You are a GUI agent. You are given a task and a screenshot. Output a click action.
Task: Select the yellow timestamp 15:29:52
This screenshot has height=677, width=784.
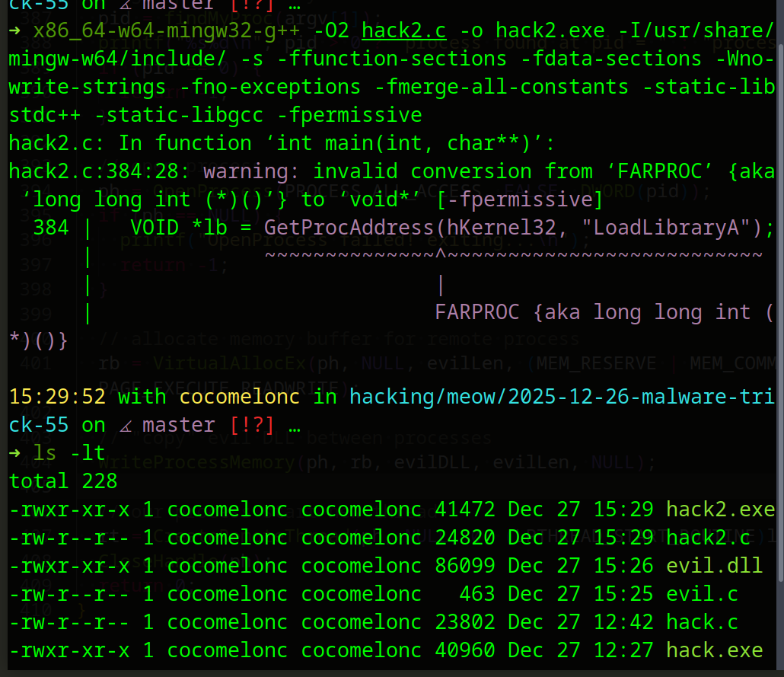pos(59,397)
